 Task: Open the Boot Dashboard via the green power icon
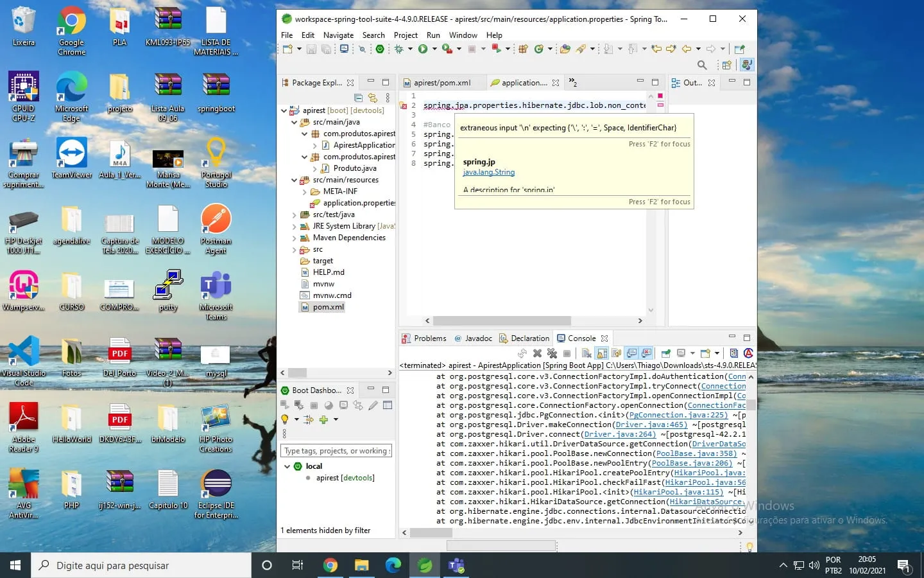pos(380,49)
